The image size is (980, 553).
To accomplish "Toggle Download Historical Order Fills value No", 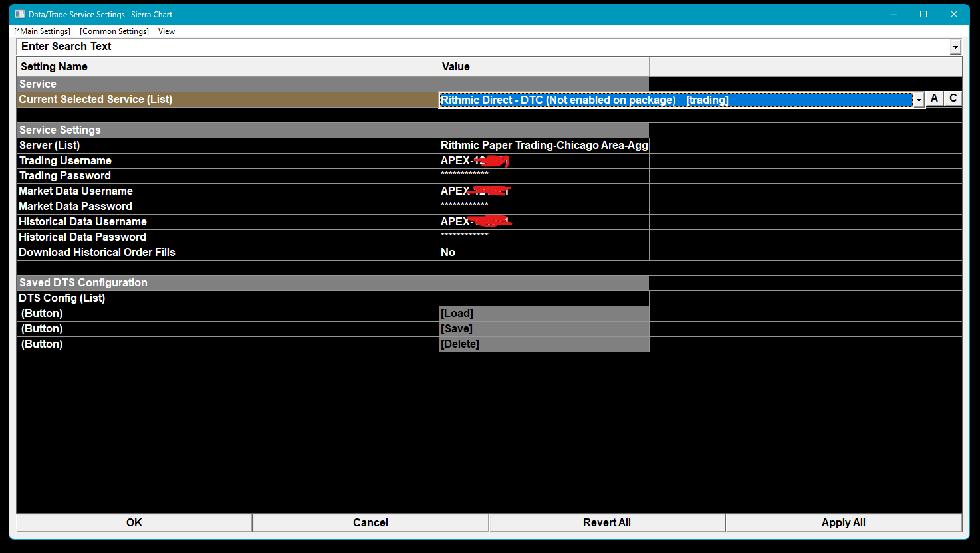I will click(544, 253).
